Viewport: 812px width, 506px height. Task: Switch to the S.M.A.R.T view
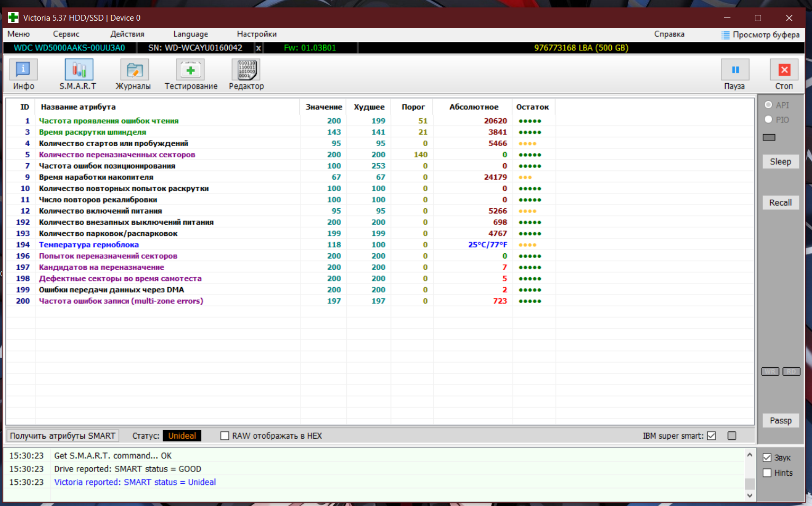(78, 75)
